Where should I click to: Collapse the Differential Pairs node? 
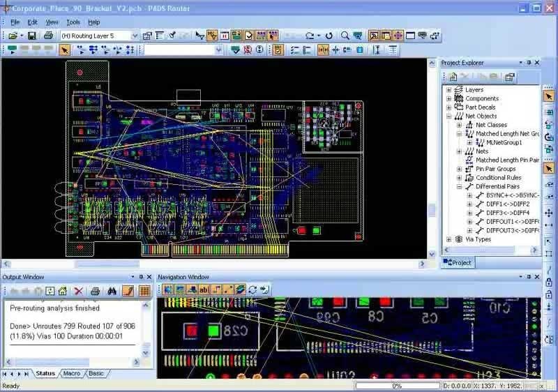point(459,186)
